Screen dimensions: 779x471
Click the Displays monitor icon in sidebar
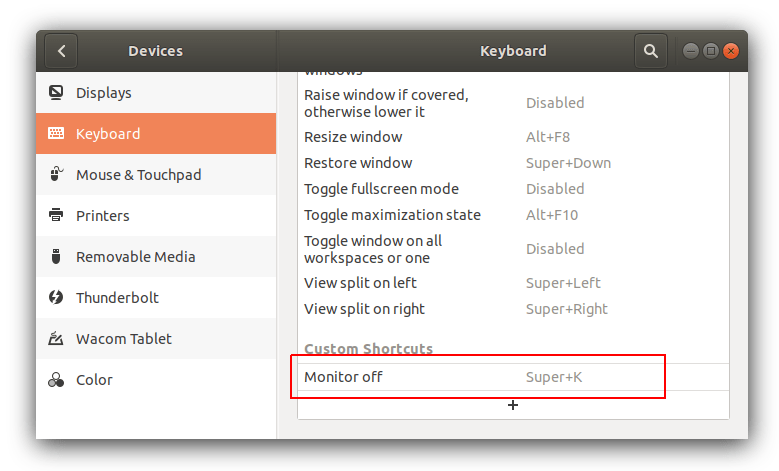point(57,93)
